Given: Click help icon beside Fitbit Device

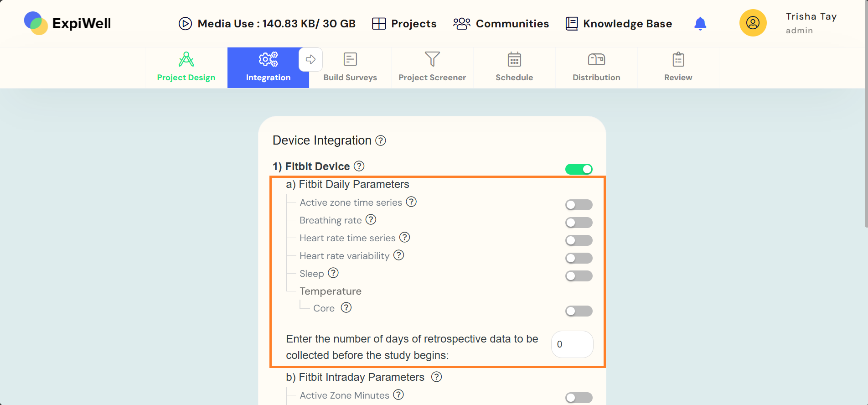Looking at the screenshot, I should pyautogui.click(x=359, y=166).
